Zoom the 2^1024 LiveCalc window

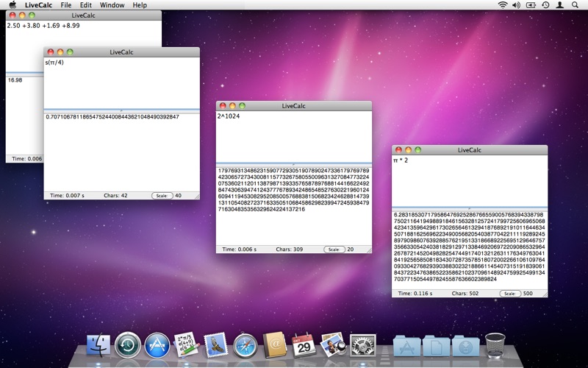pos(243,106)
